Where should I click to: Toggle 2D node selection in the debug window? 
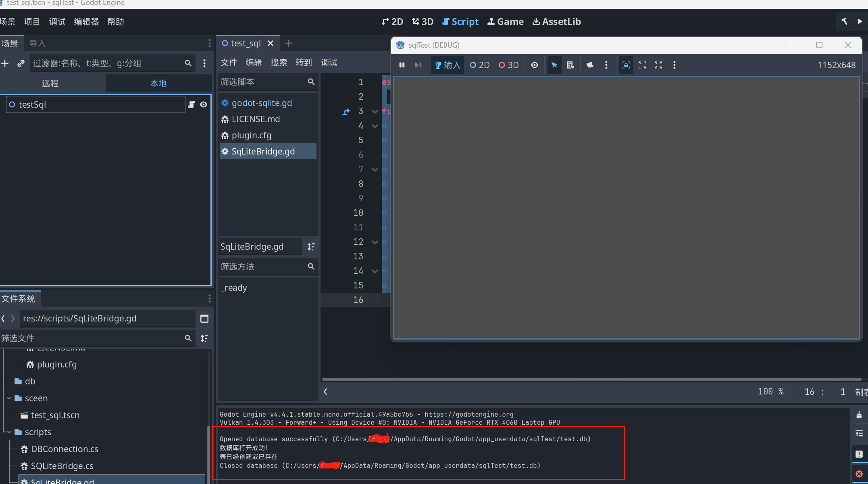point(480,65)
